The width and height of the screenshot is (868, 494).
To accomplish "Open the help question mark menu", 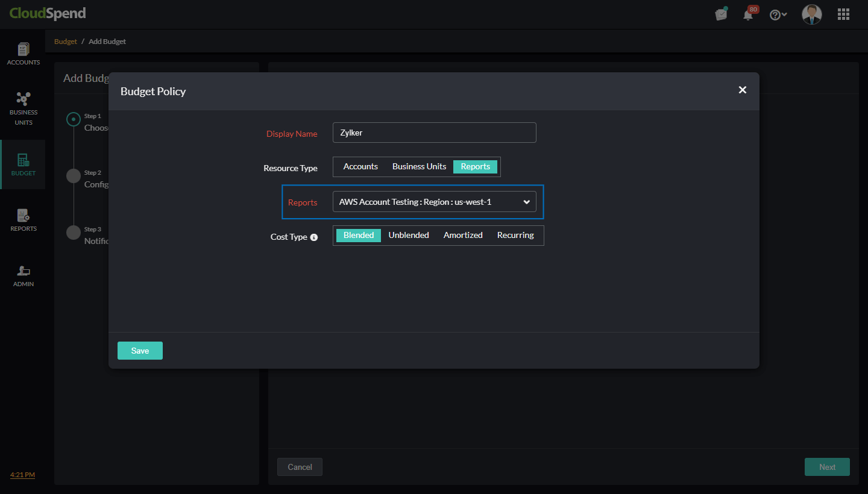I will 778,14.
